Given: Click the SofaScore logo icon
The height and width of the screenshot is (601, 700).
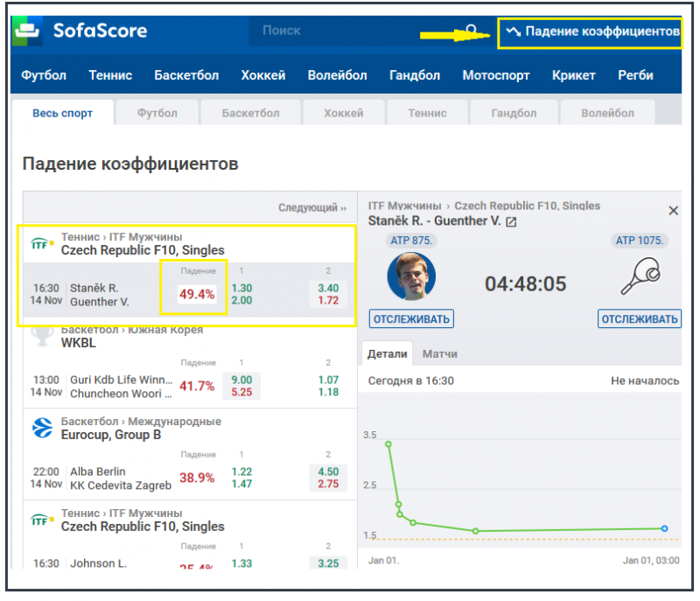Looking at the screenshot, I should point(27,31).
